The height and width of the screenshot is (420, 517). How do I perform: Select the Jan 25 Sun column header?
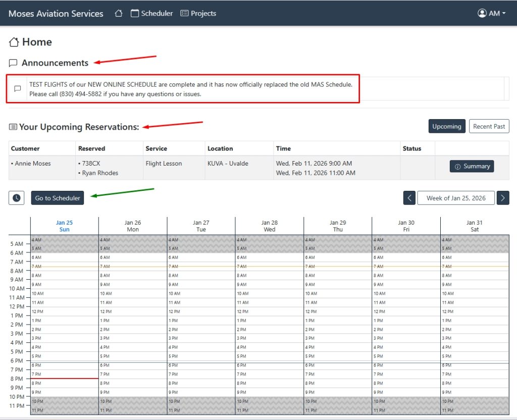point(64,226)
